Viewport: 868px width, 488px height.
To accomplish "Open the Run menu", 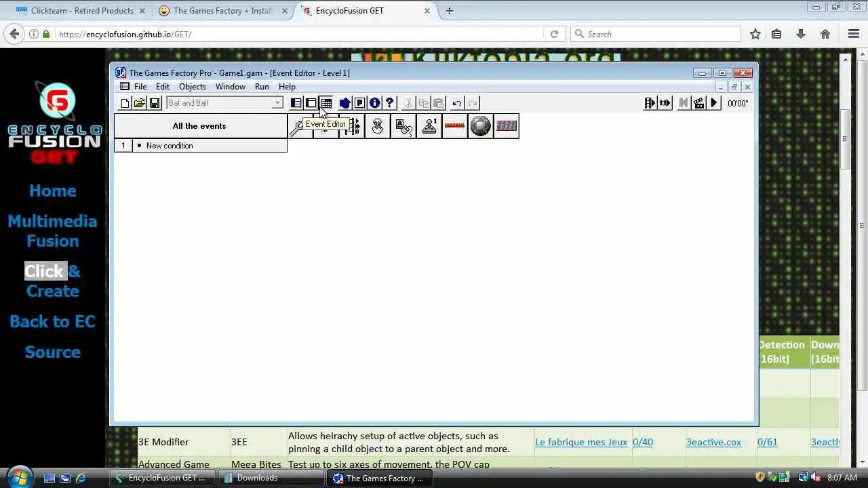I will (262, 87).
